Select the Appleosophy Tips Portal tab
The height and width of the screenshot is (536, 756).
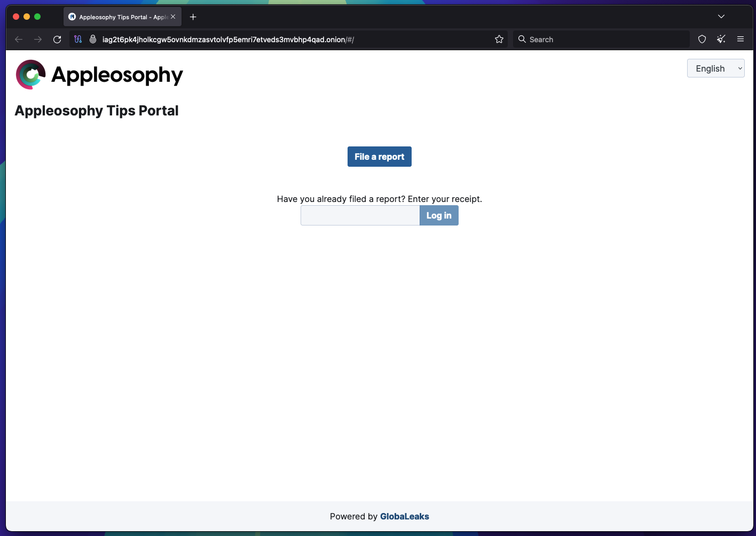tap(122, 17)
